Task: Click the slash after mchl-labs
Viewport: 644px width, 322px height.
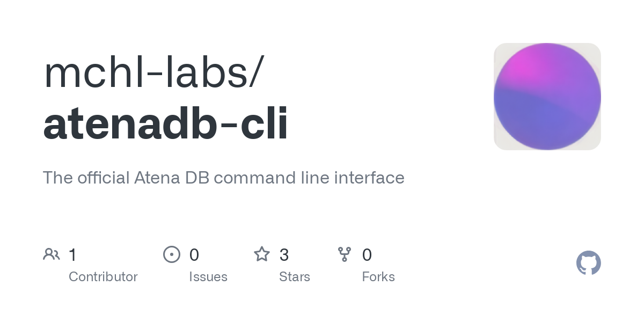Action: pos(257,72)
